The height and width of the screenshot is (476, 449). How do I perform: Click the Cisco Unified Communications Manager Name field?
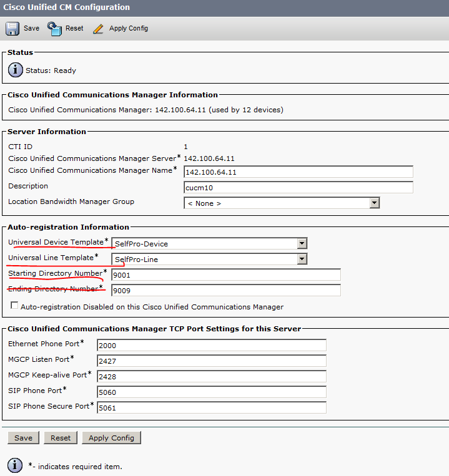(299, 172)
